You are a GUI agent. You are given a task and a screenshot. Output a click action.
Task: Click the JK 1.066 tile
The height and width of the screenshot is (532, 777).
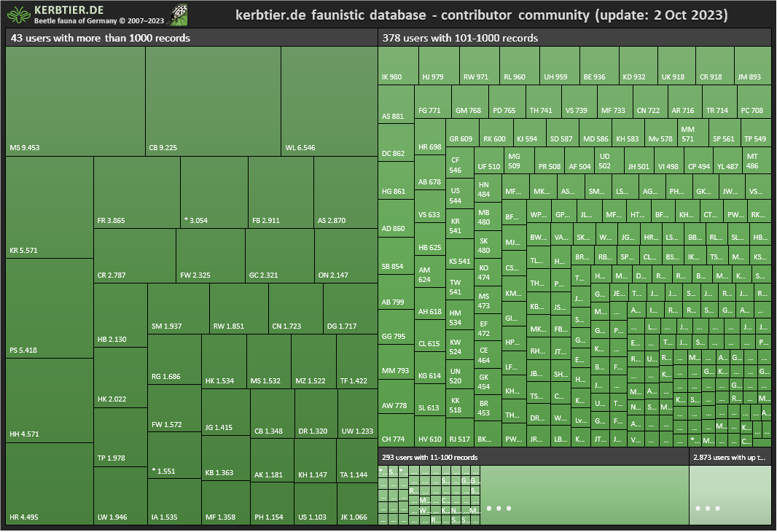[357, 504]
